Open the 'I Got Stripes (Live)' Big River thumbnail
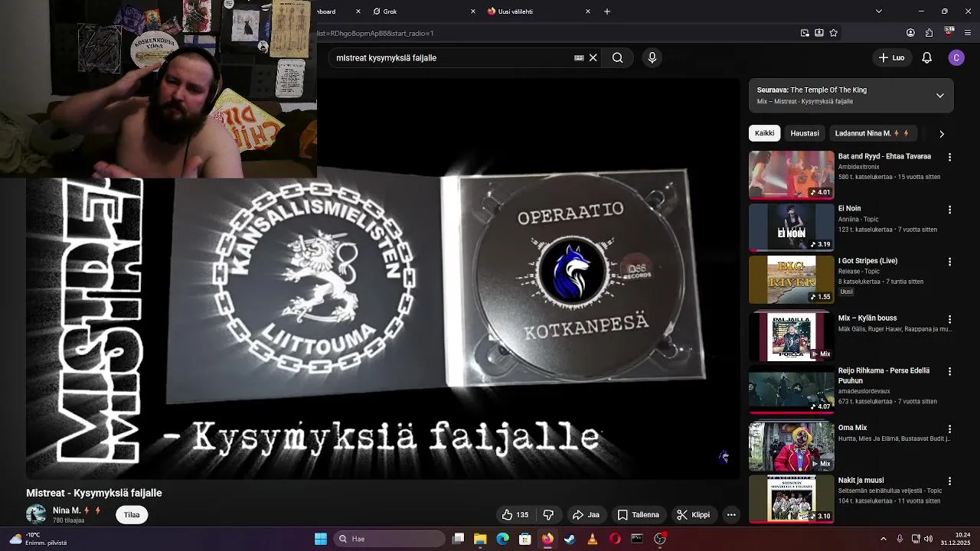 pyautogui.click(x=792, y=279)
